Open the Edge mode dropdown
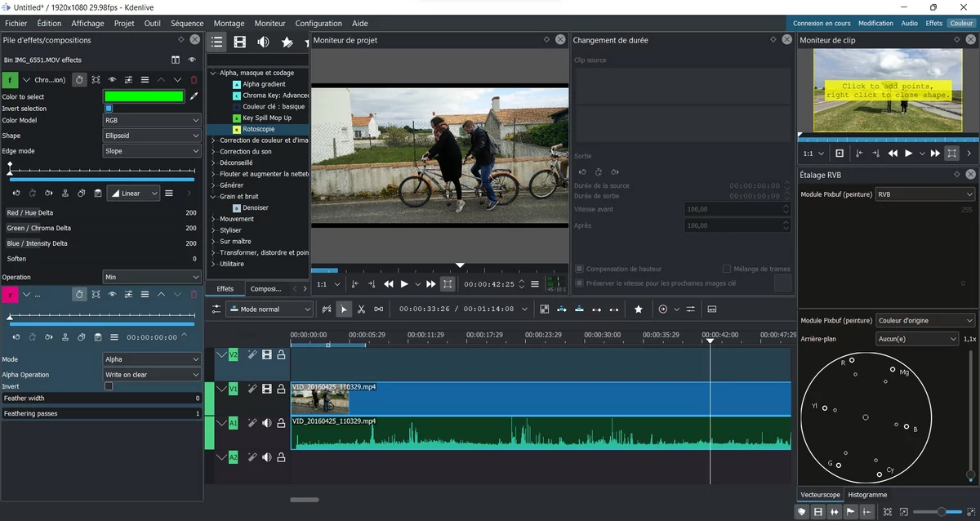 tap(152, 151)
